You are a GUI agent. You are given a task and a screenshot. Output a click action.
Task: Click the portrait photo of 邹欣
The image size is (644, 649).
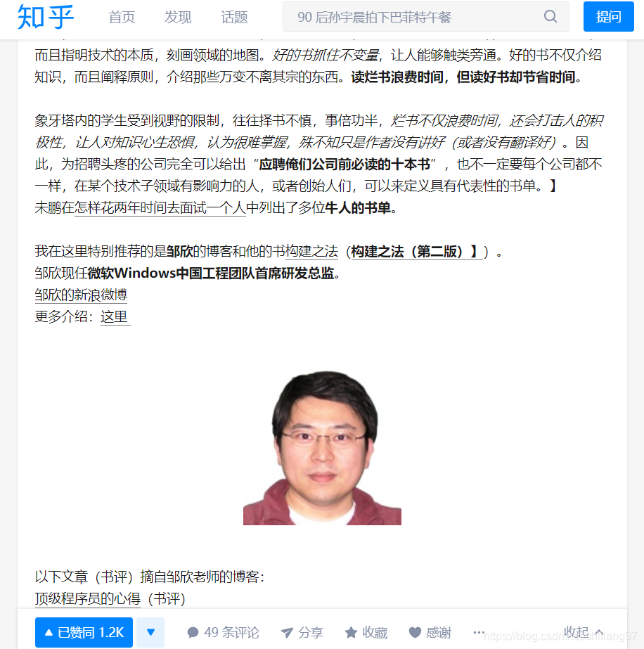[322, 447]
